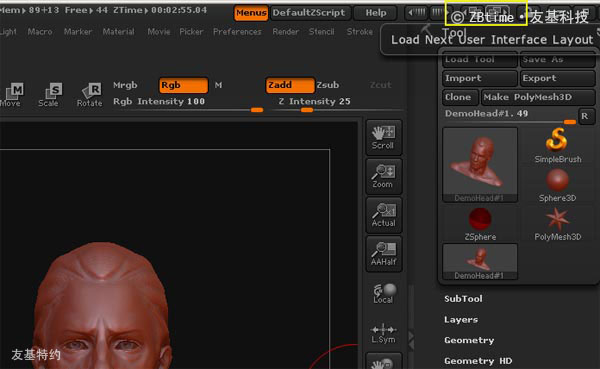Select the Rotate tool
Image resolution: width=600 pixels, height=369 pixels.
click(90, 95)
